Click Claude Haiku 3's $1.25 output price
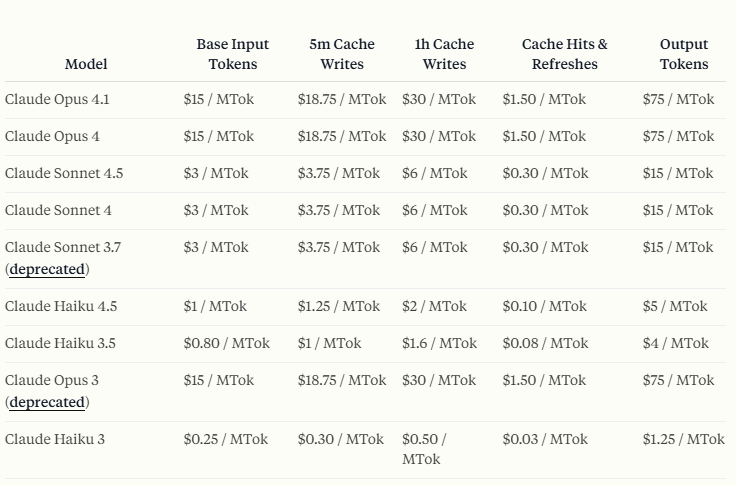This screenshot has height=486, width=736. [x=683, y=439]
